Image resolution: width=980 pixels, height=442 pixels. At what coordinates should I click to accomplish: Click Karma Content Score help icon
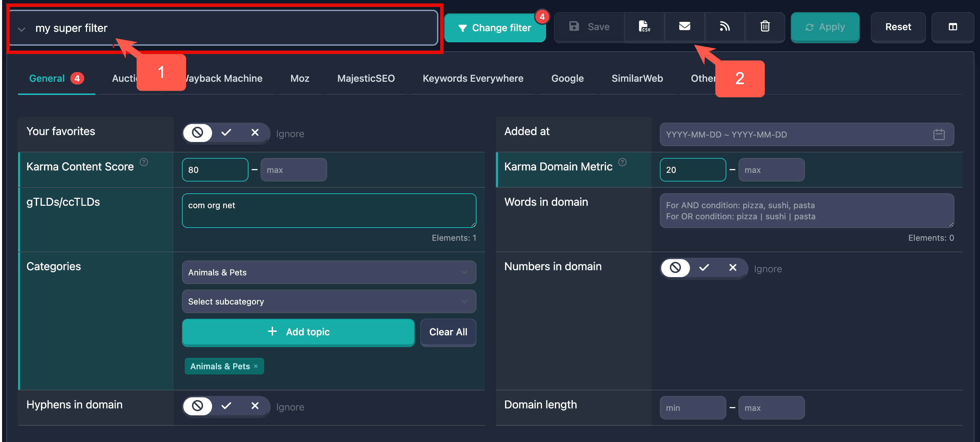[144, 162]
